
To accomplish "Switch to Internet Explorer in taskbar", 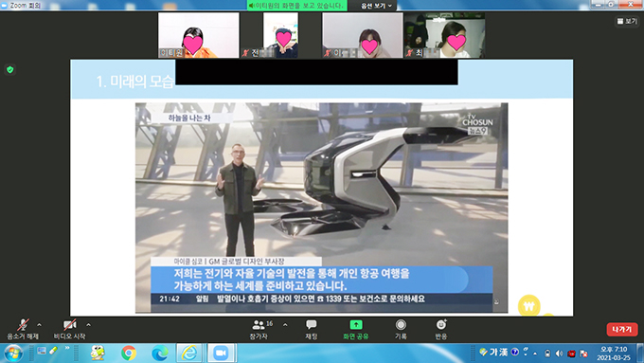I will pos(189,354).
